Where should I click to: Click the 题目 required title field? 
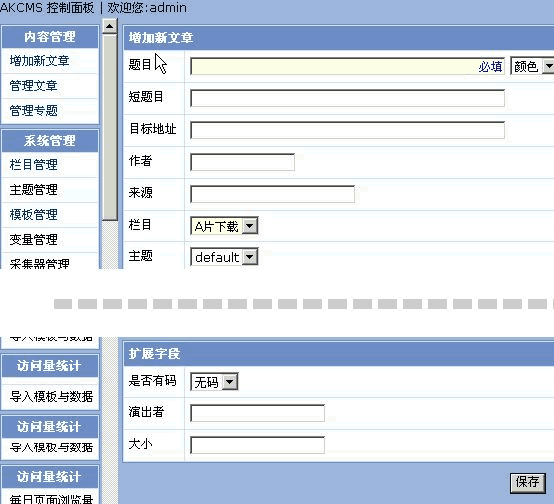click(x=347, y=66)
